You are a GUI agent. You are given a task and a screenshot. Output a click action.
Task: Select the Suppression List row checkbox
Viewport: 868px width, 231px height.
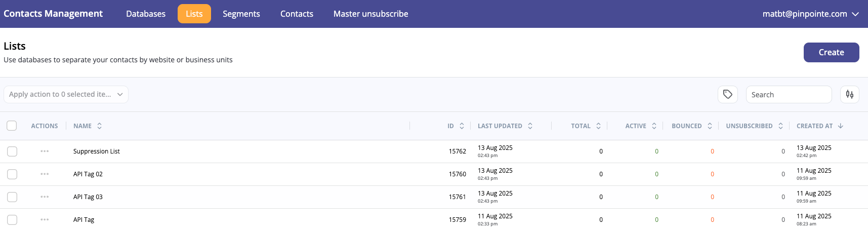click(12, 151)
